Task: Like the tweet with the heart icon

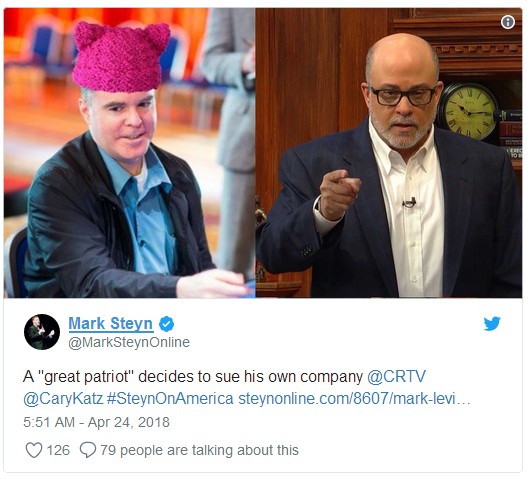Action: (34, 450)
